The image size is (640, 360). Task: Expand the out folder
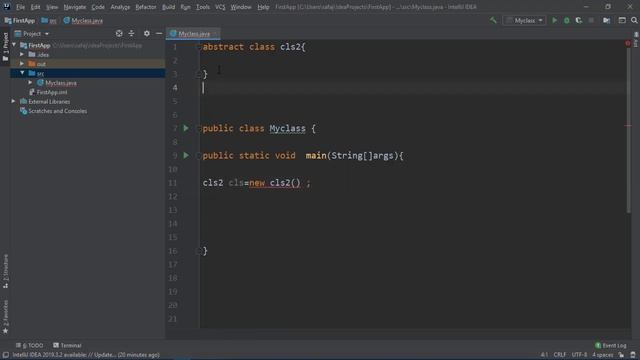pyautogui.click(x=22, y=64)
